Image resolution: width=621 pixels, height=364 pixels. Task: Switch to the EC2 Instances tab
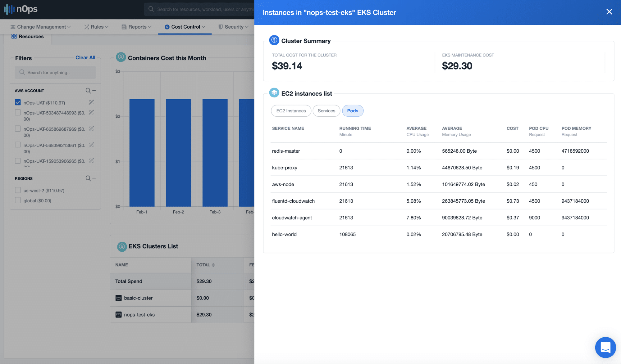(x=291, y=111)
